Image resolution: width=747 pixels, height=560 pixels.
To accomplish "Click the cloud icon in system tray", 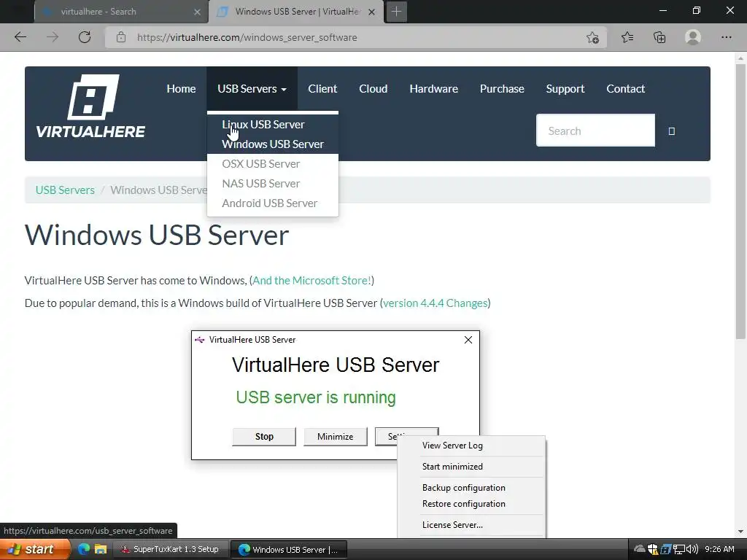I will point(640,549).
